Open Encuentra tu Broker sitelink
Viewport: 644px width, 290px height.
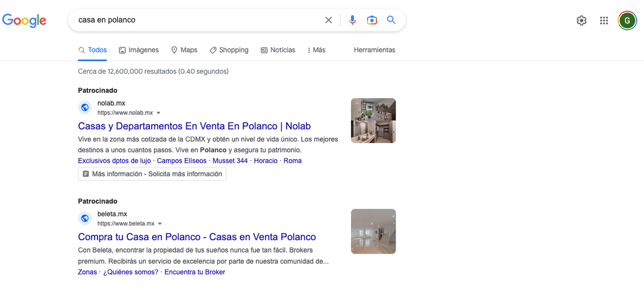pos(194,272)
